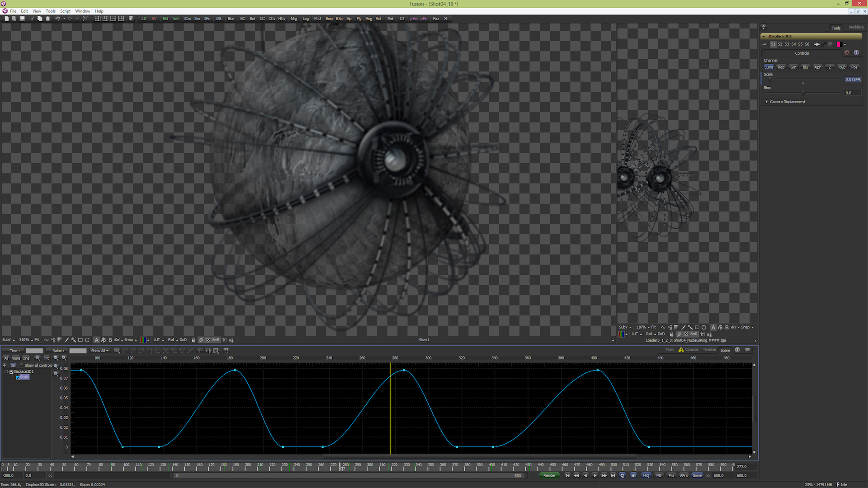Click the Play forward button
Image resolution: width=868 pixels, height=488 pixels.
[x=594, y=475]
